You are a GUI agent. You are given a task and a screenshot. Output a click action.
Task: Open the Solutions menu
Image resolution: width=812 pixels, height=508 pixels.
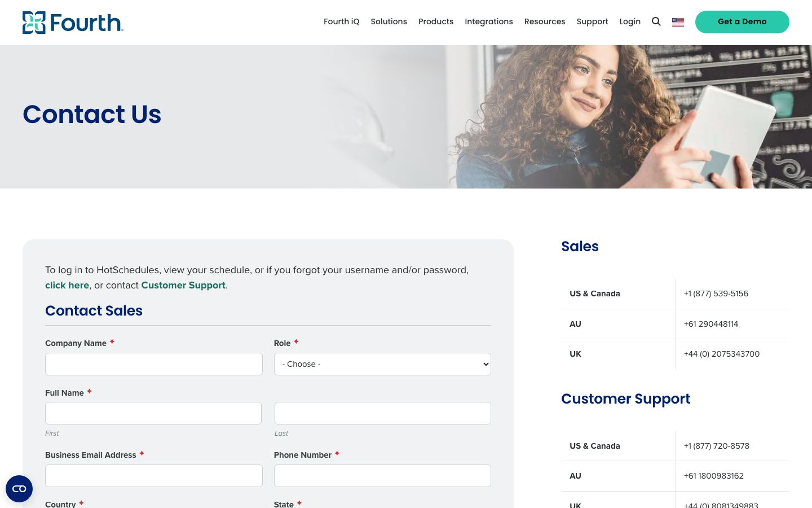(389, 21)
